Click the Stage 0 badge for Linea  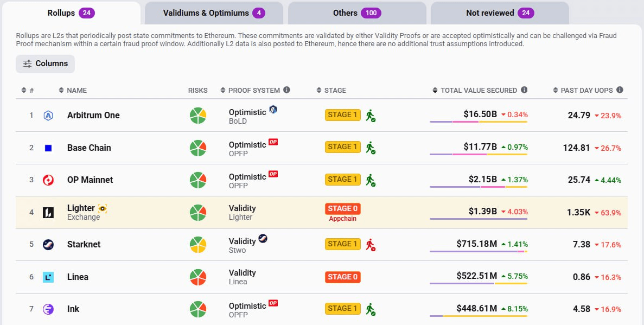343,277
